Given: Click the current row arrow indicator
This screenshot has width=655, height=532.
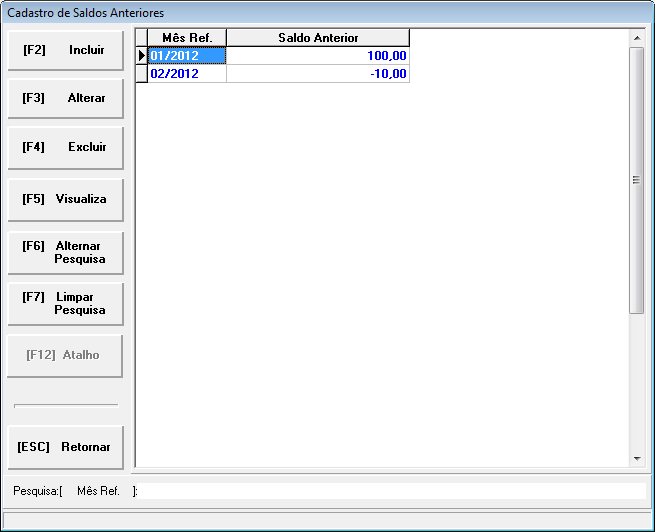Looking at the screenshot, I should coord(142,56).
